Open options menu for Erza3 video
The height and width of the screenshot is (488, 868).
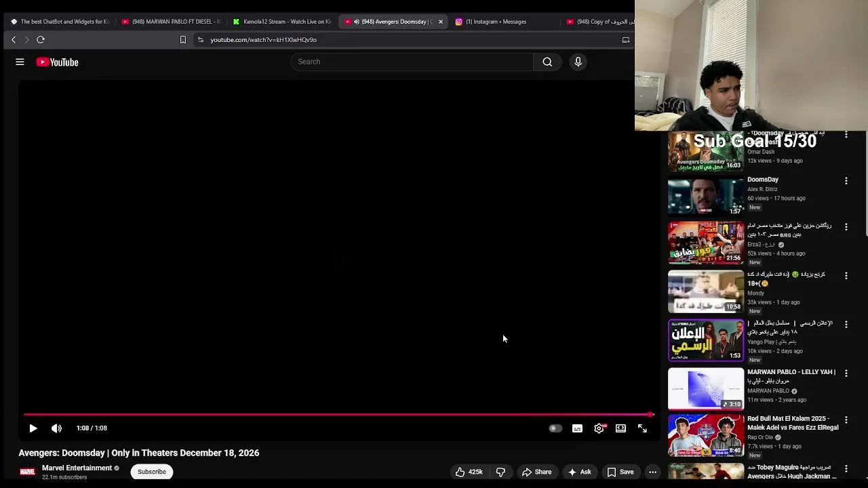846,227
